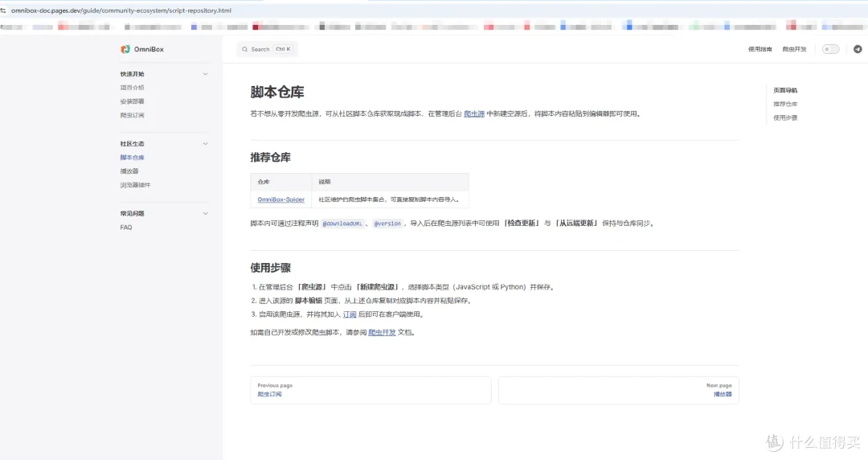Click the 使用步骤 section heading
868x460 pixels.
(x=271, y=268)
